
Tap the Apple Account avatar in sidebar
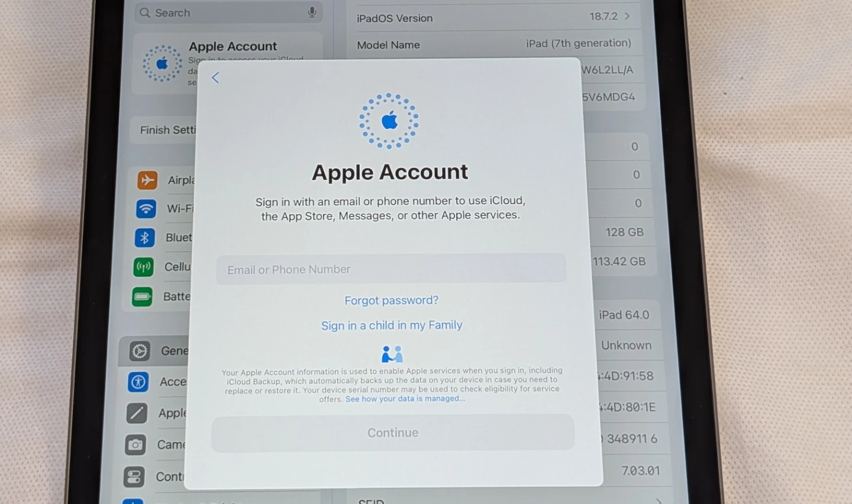click(x=162, y=63)
